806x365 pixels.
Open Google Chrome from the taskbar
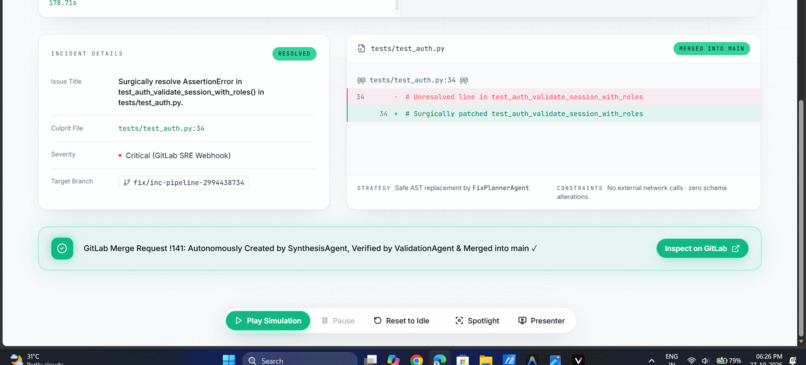point(416,360)
